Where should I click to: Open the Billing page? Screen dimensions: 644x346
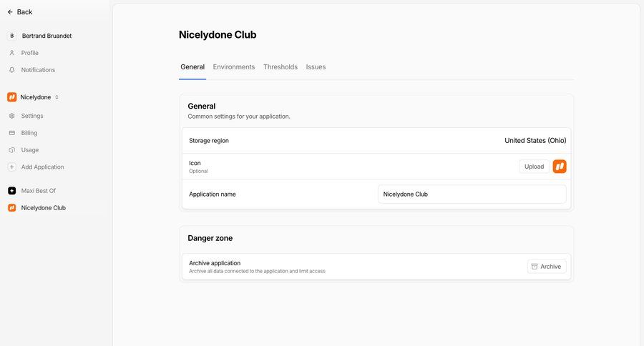pyautogui.click(x=29, y=133)
